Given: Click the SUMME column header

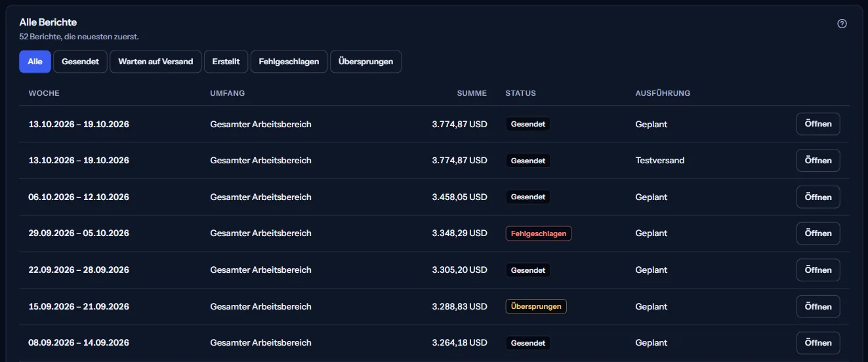Looking at the screenshot, I should pos(472,93).
